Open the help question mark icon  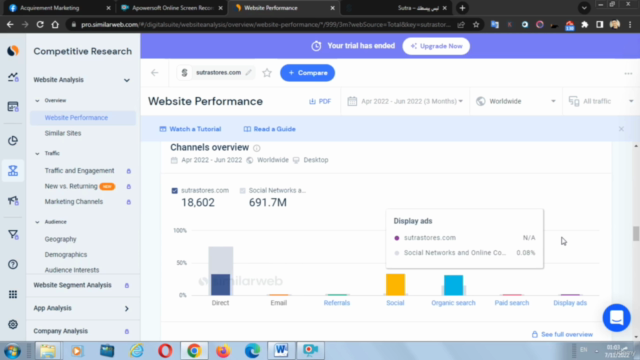[13, 264]
